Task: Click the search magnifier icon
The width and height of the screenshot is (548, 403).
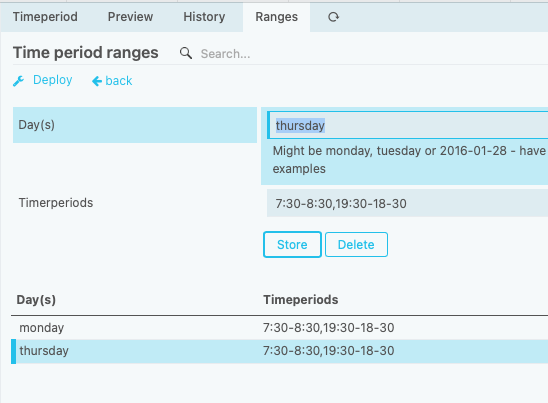Action: pyautogui.click(x=186, y=53)
